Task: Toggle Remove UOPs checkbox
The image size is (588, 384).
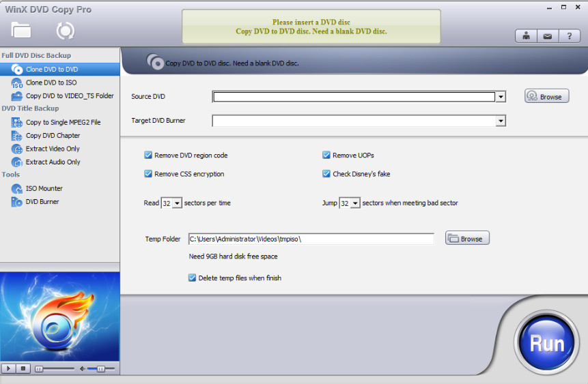Action: click(326, 155)
